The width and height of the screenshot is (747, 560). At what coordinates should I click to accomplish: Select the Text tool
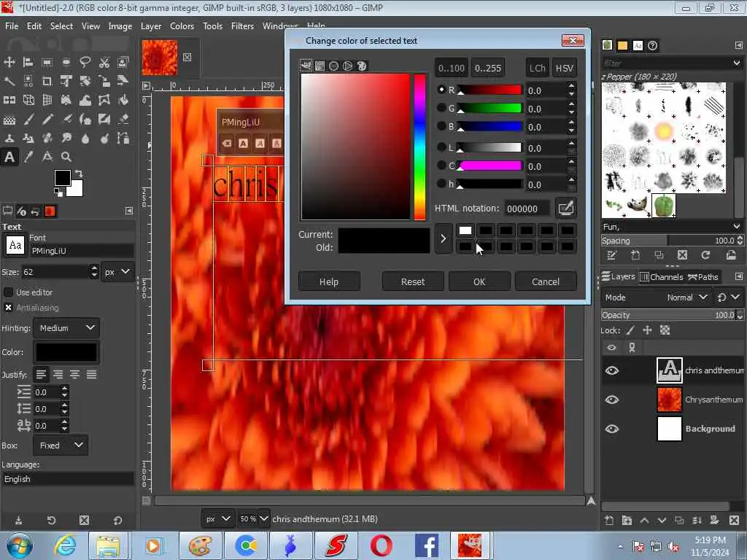[9, 157]
